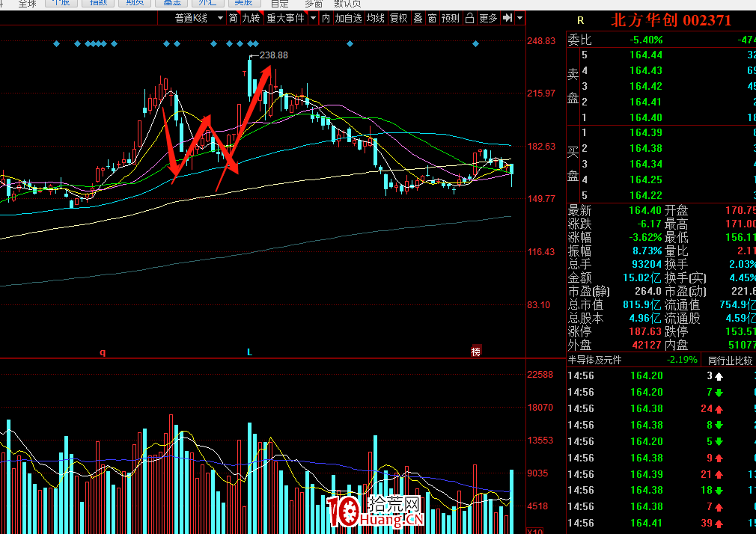Click the 加自选 add to watchlist button

click(x=348, y=18)
